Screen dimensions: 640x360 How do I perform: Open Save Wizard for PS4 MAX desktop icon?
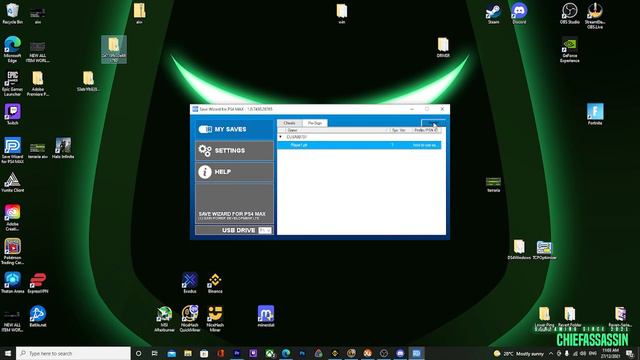(x=12, y=150)
